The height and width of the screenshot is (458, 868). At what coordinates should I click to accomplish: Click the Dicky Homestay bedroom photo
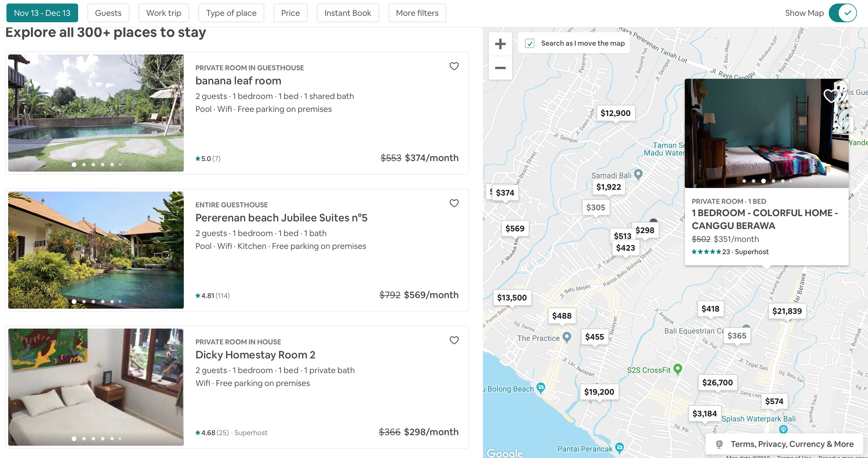click(96, 387)
